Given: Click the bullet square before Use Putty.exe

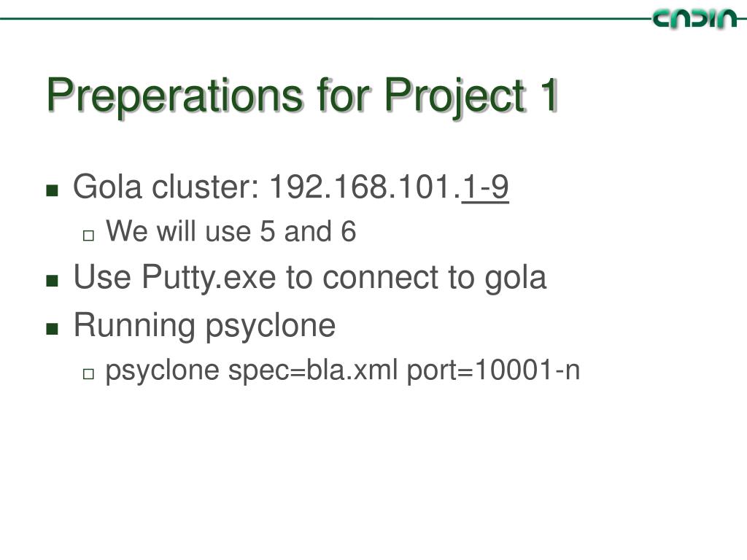Looking at the screenshot, I should [52, 281].
